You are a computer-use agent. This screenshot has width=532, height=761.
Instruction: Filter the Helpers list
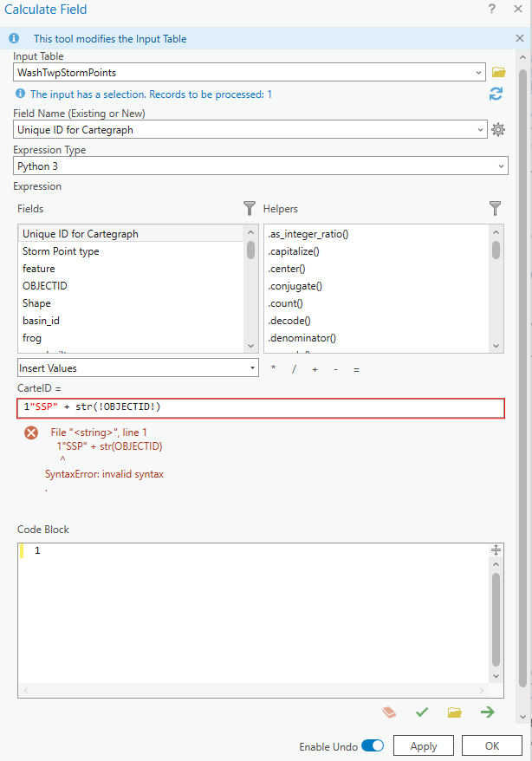[x=495, y=208]
